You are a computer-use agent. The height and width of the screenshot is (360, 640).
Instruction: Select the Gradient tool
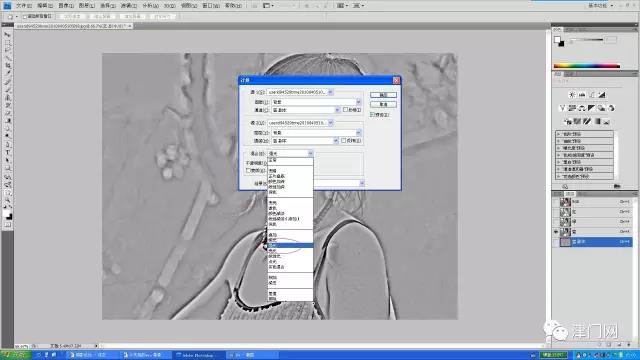pos(8,121)
